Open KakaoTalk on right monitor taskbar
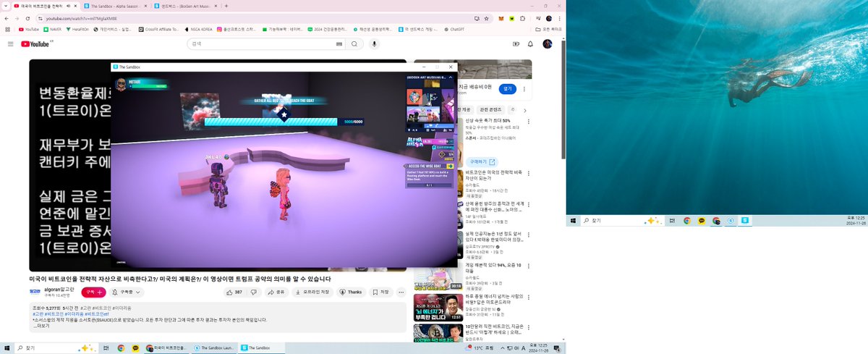 702,220
